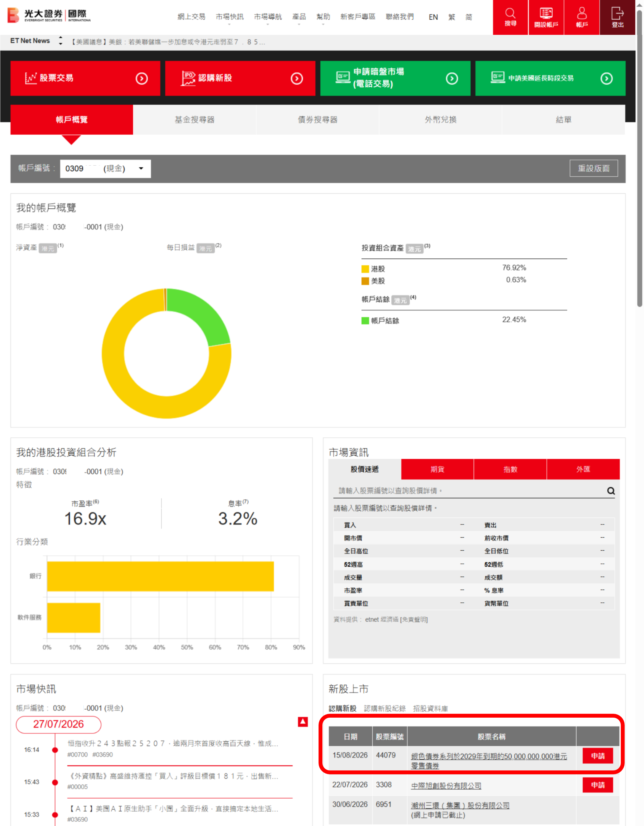Select the 股價速遞 market info tab
Screen dimensions: 644x826
(364, 469)
